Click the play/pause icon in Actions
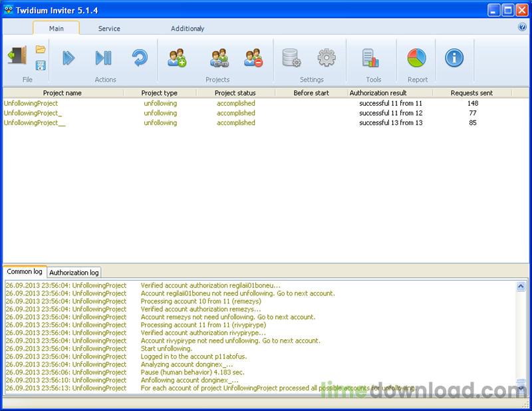The width and height of the screenshot is (532, 411). point(104,58)
